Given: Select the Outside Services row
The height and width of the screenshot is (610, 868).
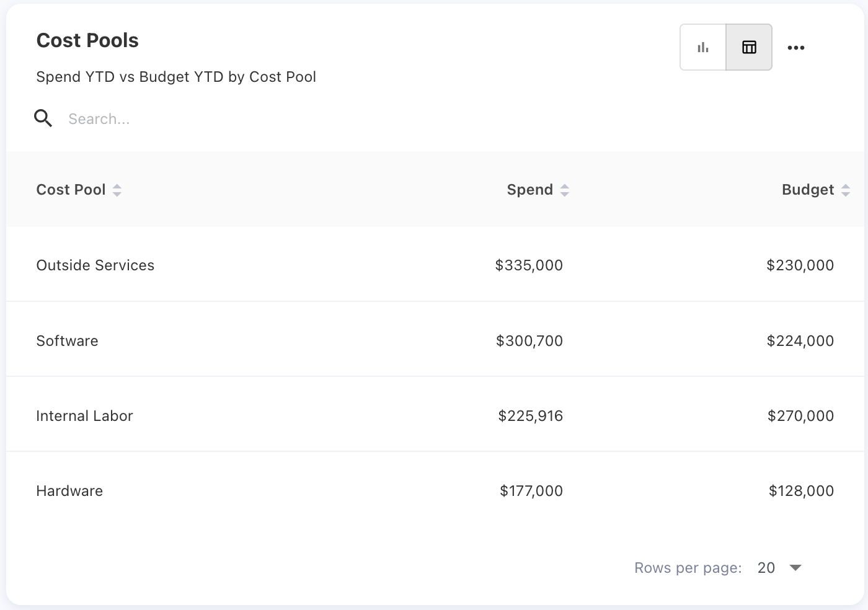Looking at the screenshot, I should (95, 265).
